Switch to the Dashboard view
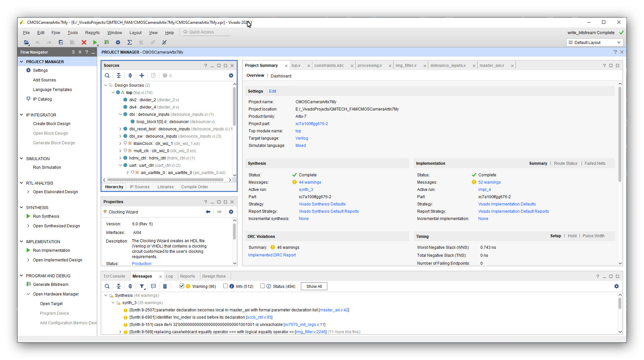Screen dimensions: 644x360 [x=281, y=76]
